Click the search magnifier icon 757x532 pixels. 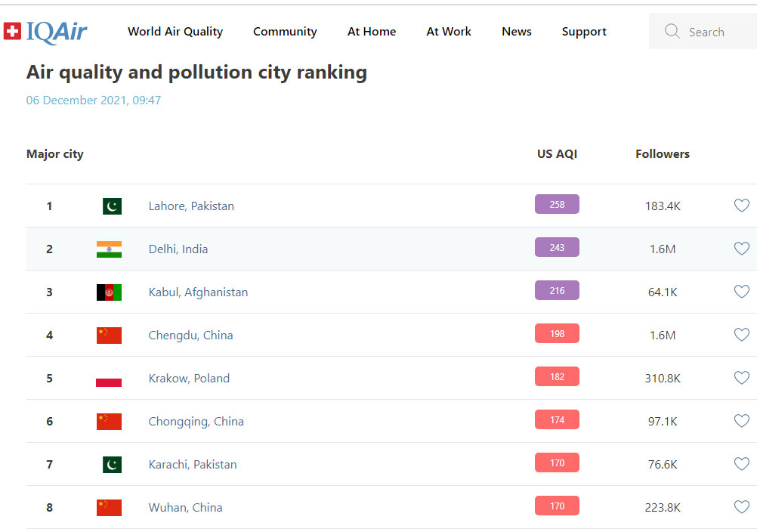pos(672,32)
